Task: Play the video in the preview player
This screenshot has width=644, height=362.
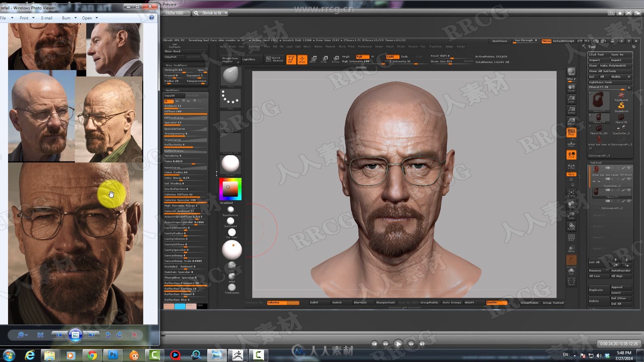Action: point(398,344)
